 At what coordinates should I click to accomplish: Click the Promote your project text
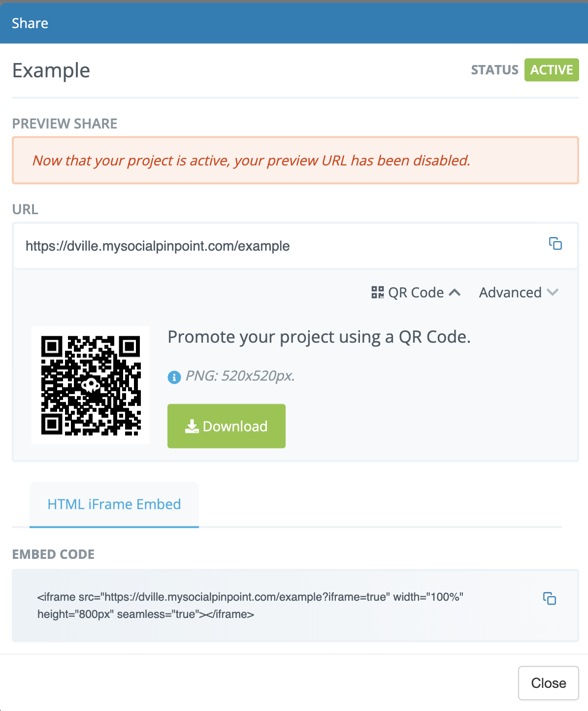(x=319, y=337)
